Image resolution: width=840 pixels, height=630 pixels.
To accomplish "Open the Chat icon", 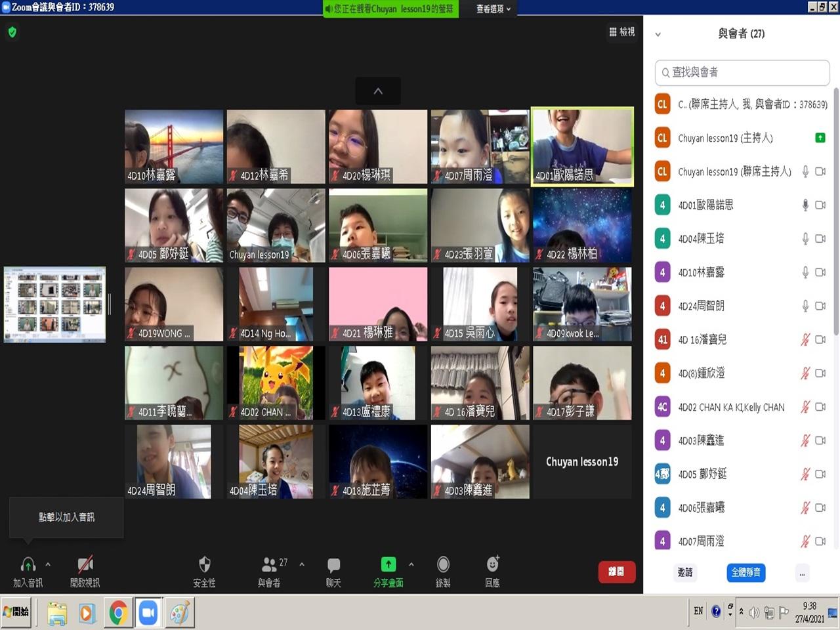I will (x=333, y=565).
